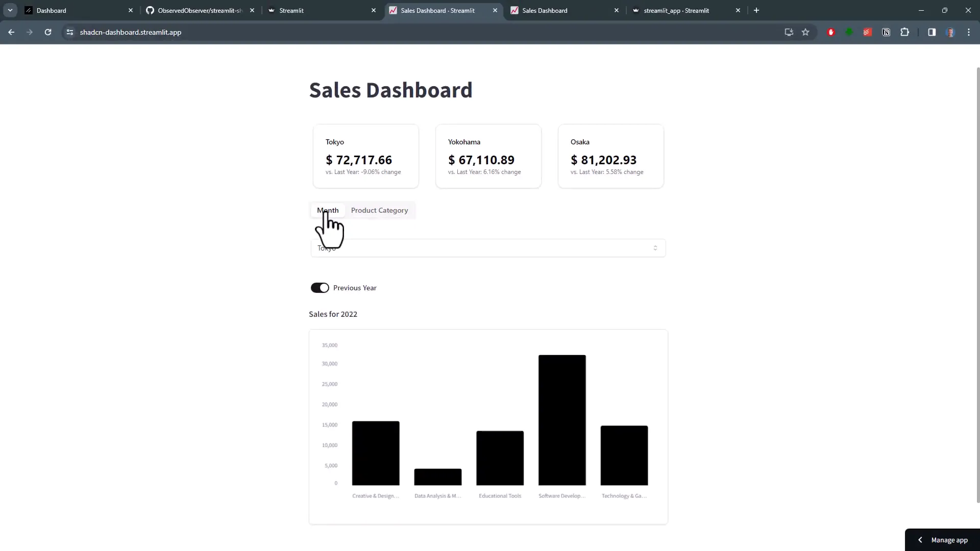Click the install app icon in address bar
980x551 pixels.
[x=789, y=32]
